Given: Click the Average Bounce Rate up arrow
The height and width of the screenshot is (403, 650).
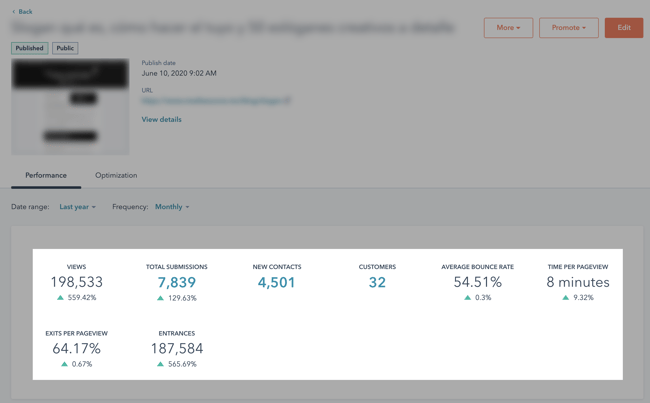Looking at the screenshot, I should tap(468, 297).
